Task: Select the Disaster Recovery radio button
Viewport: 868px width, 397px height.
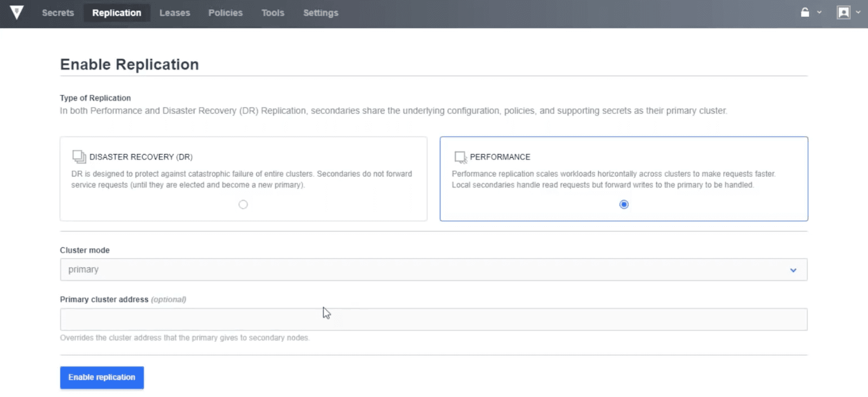Action: tap(243, 204)
